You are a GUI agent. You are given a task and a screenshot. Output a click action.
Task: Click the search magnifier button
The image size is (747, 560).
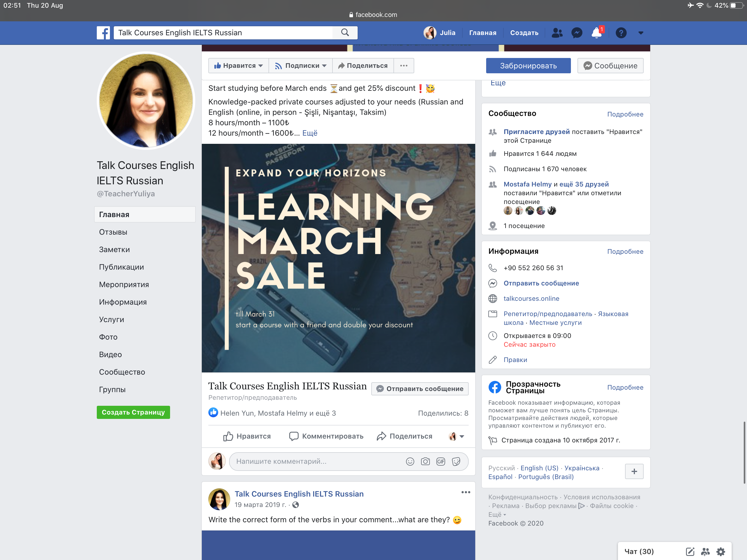point(345,33)
